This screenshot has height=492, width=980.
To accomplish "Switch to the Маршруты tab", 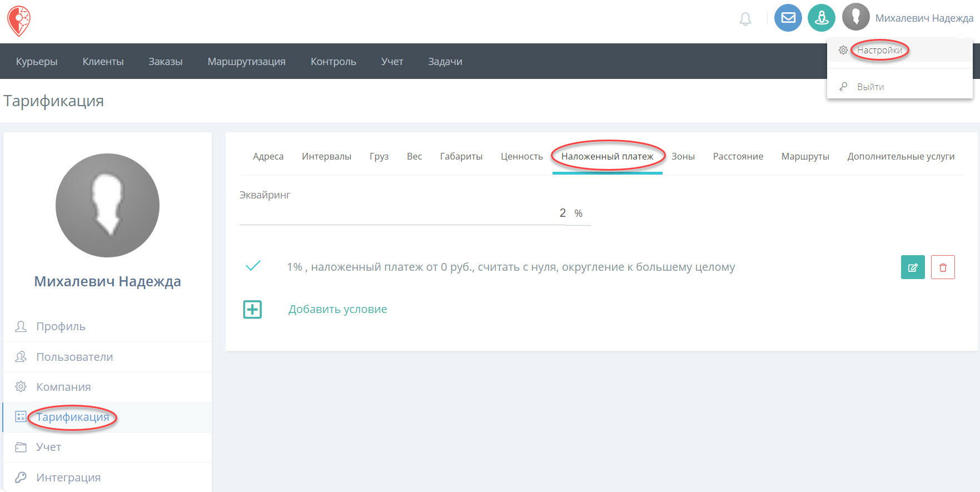I will click(805, 157).
